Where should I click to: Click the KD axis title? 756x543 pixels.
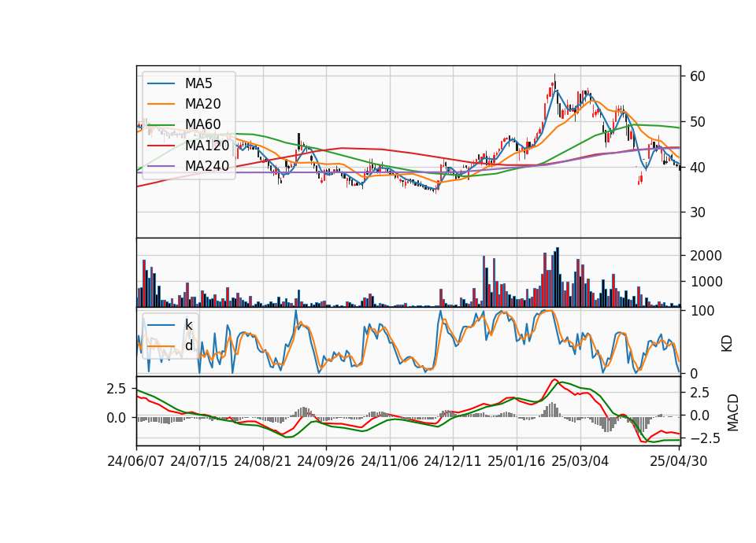point(727,344)
